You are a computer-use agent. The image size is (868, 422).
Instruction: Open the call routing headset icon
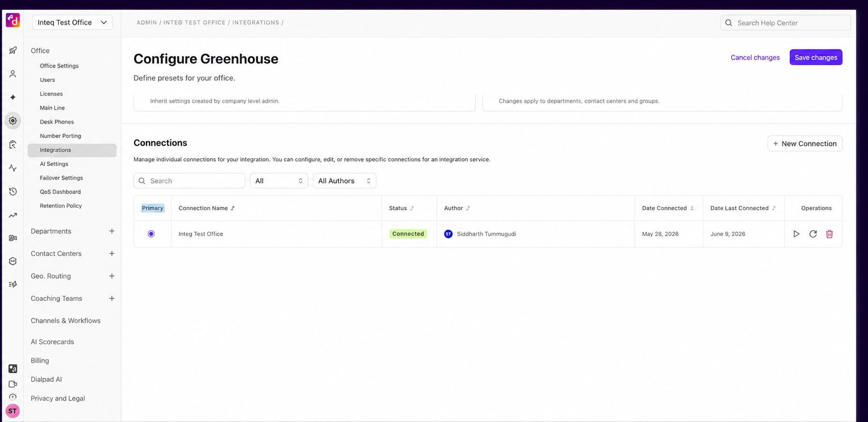[13, 144]
